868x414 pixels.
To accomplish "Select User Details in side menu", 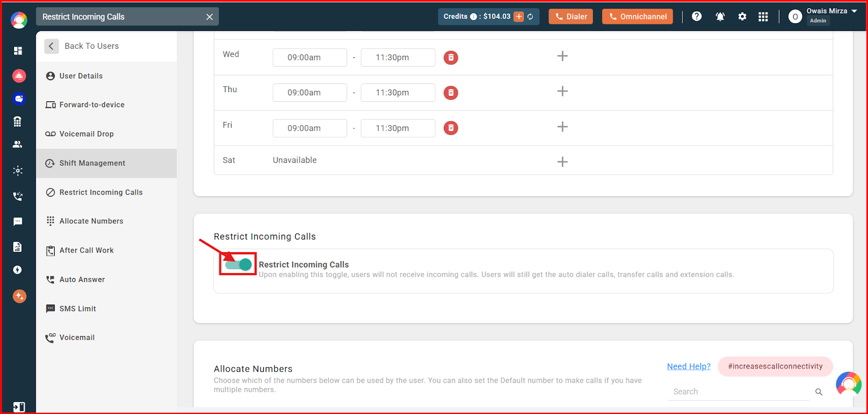I will coord(106,76).
